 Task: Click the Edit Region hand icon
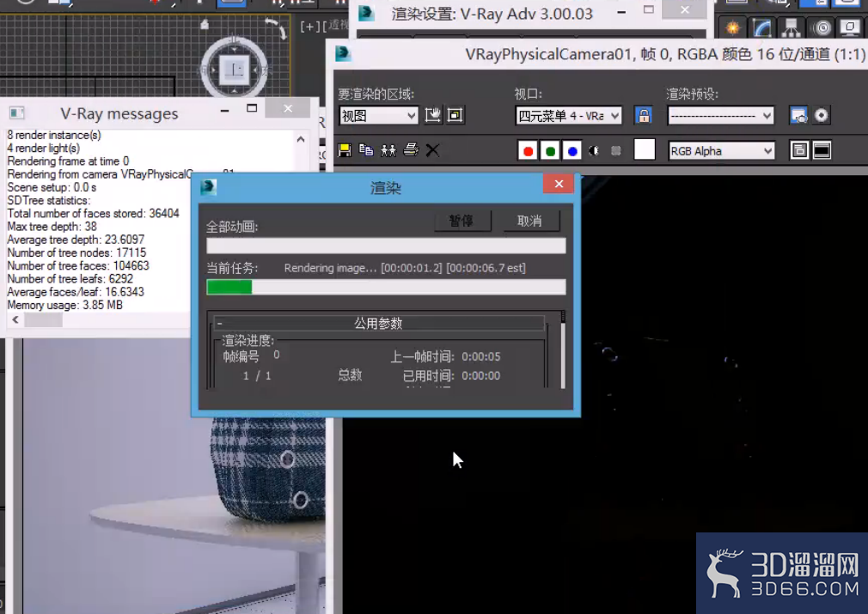(x=432, y=115)
